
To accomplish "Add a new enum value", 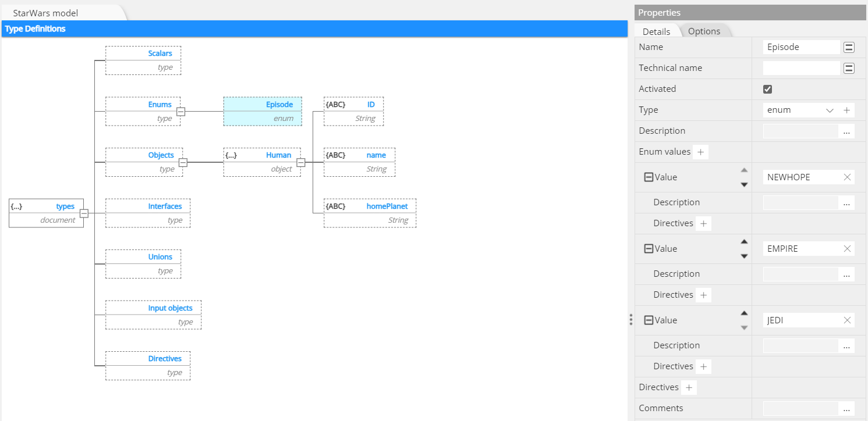I will 701,152.
